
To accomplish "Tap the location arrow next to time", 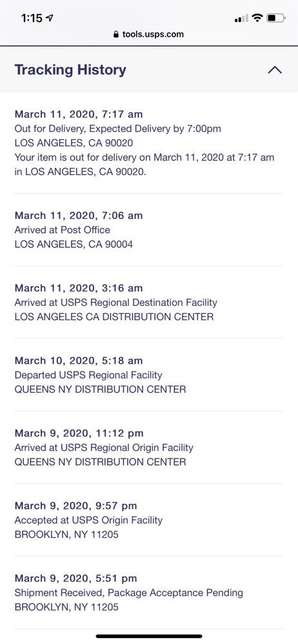I will pos(50,18).
